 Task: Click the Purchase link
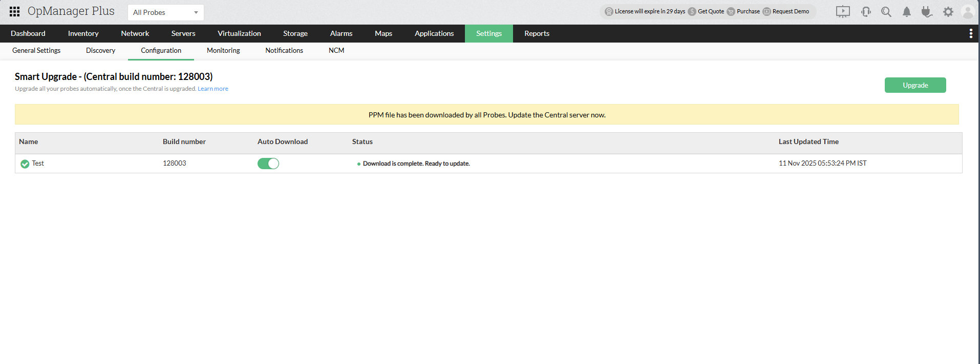[x=748, y=11]
